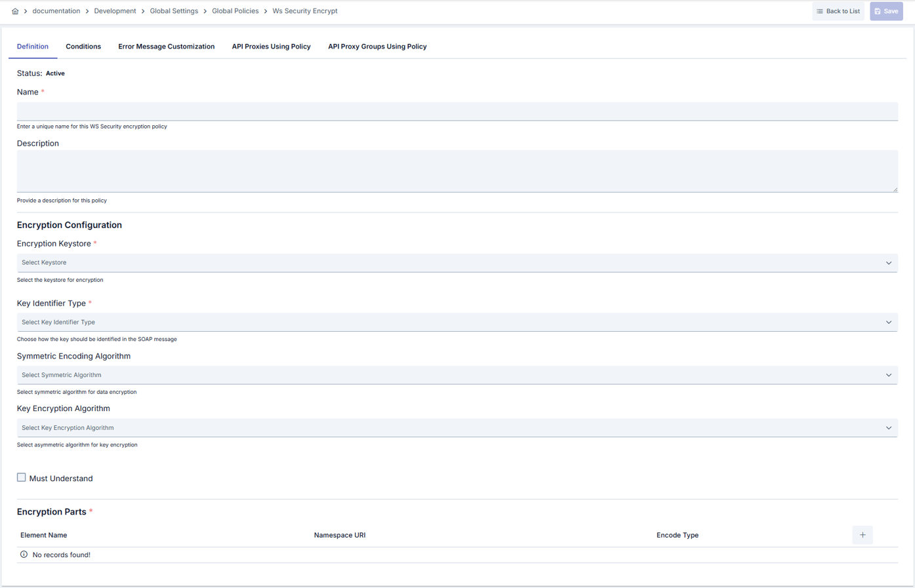Click the No records found! message
Image resolution: width=915 pixels, height=588 pixels.
[62, 555]
